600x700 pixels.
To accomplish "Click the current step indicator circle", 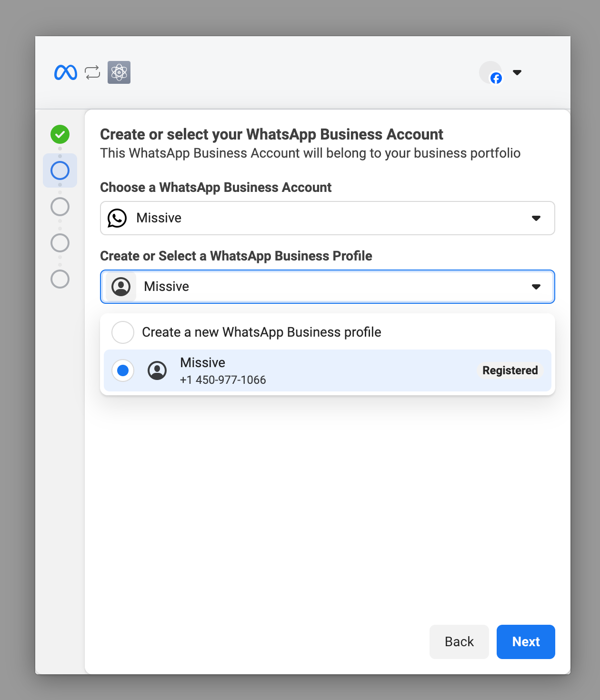I will 60,170.
